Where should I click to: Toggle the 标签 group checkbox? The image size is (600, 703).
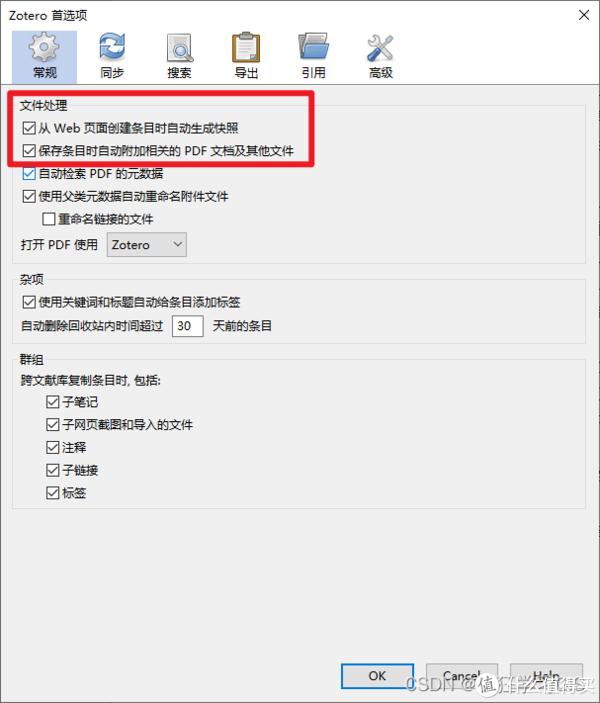(52, 493)
